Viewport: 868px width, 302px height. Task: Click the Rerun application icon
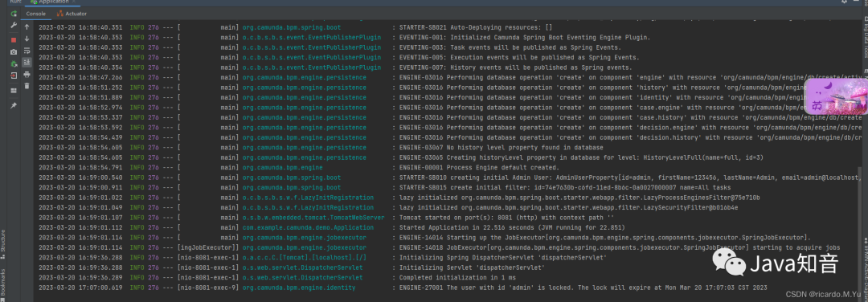tap(14, 14)
